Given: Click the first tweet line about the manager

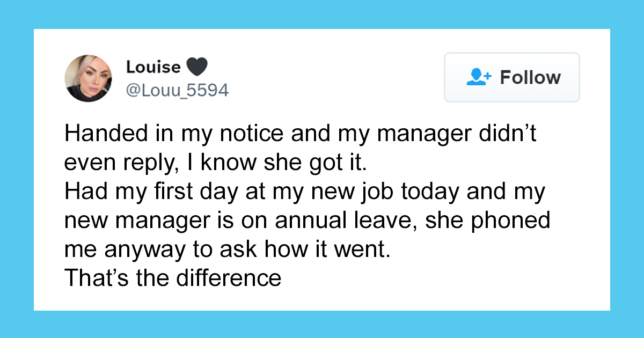Looking at the screenshot, I should click(301, 134).
